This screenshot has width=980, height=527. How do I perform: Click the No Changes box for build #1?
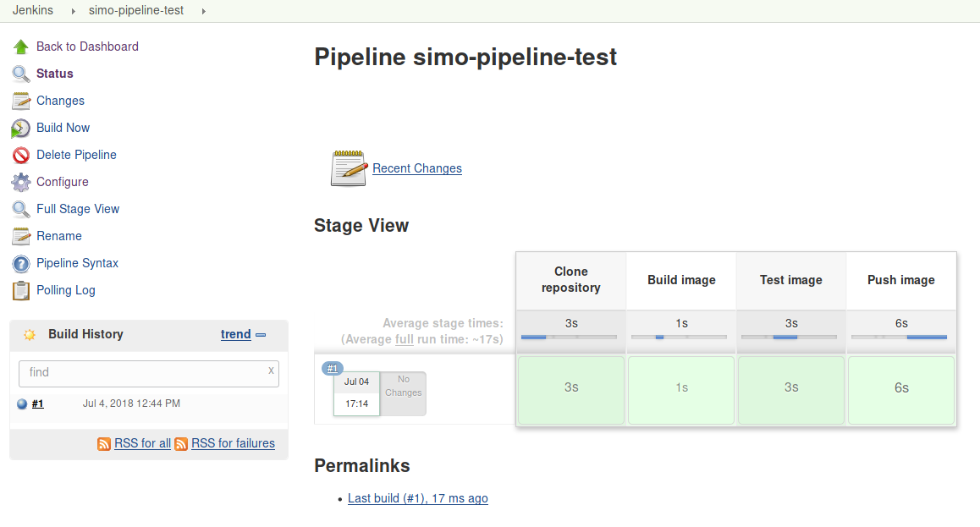click(403, 393)
